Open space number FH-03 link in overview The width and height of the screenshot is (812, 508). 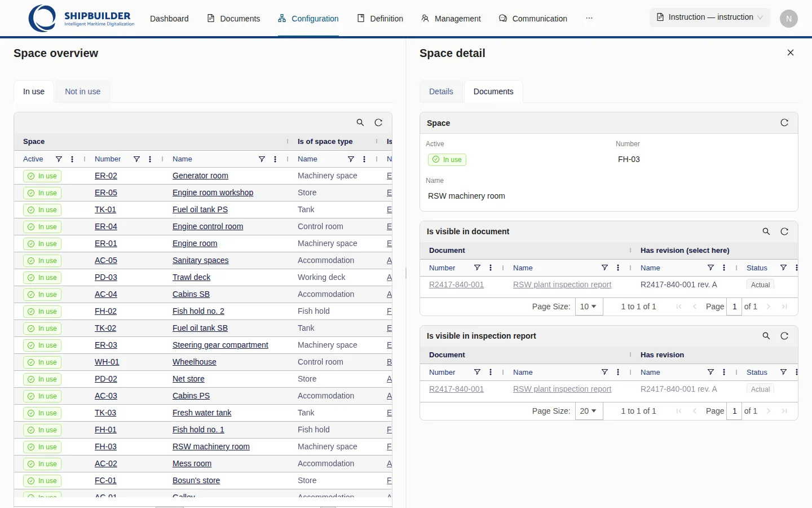[105, 446]
